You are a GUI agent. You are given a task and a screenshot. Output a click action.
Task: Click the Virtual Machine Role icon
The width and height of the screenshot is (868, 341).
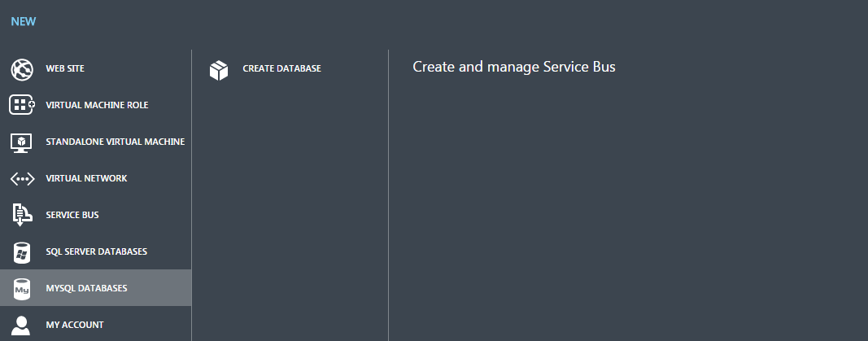point(22,105)
